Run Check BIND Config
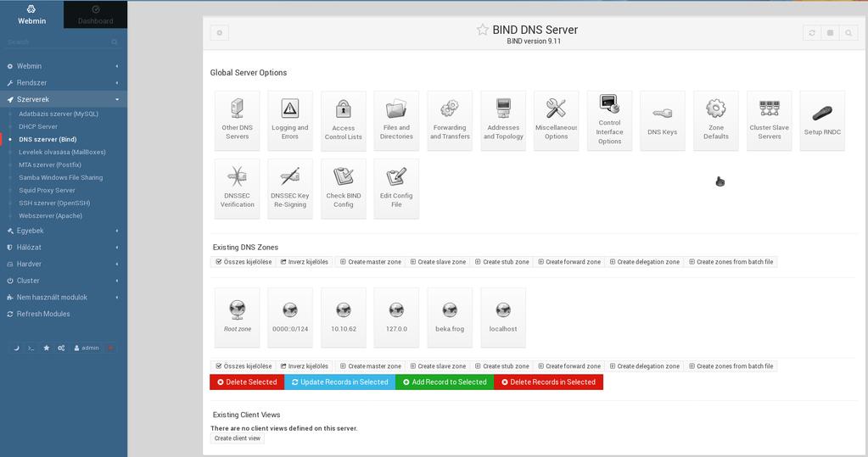The image size is (868, 457). tap(344, 189)
